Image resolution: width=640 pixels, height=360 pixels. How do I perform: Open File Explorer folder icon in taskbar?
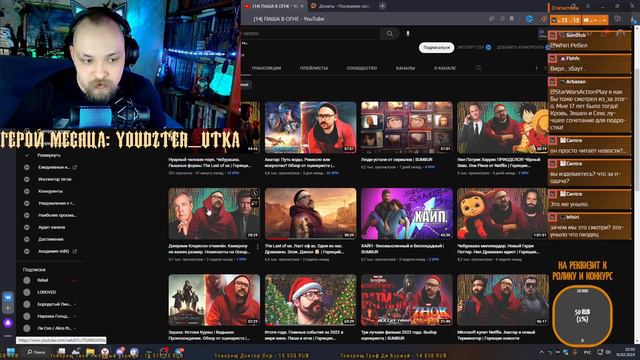[x=90, y=352]
